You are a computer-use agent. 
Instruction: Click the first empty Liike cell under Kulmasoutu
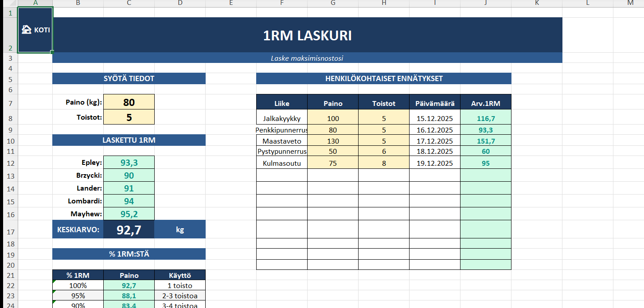(282, 175)
